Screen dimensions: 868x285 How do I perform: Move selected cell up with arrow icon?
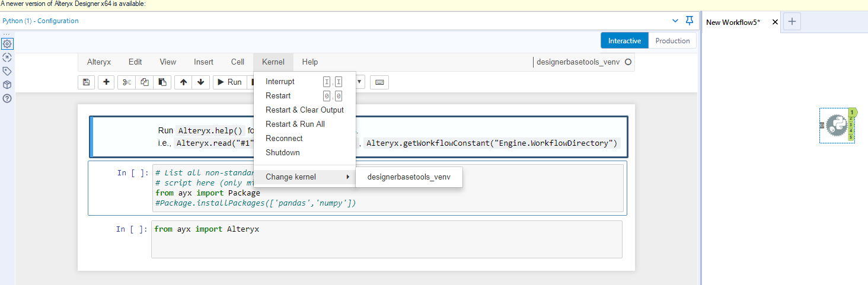point(183,82)
